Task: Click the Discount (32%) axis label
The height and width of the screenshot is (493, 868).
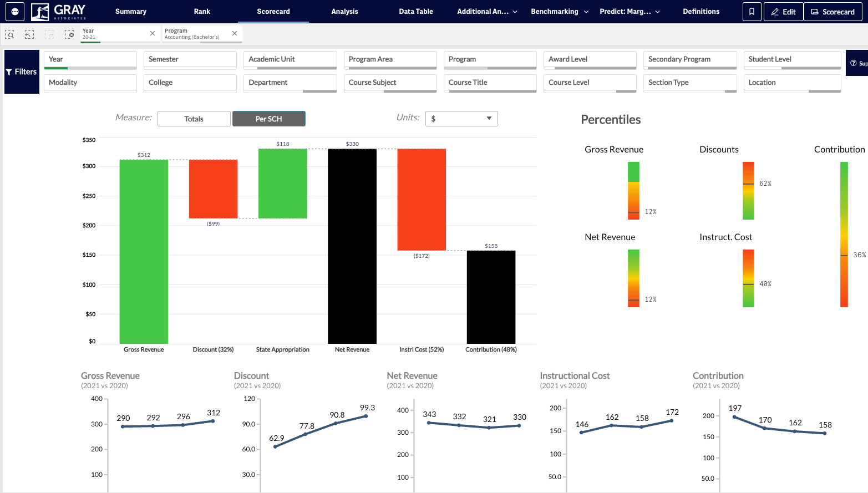Action: pos(214,349)
